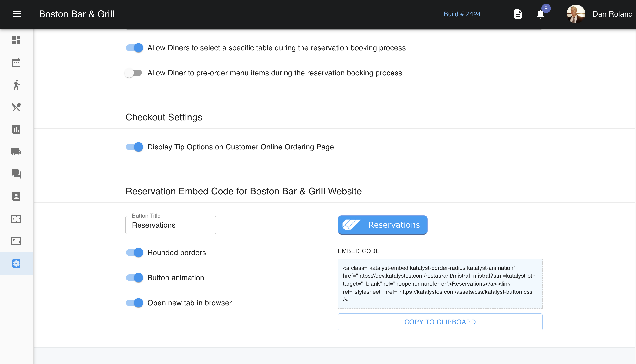The image size is (636, 364).
Task: Open the chat messages sidebar icon
Action: pyautogui.click(x=16, y=174)
